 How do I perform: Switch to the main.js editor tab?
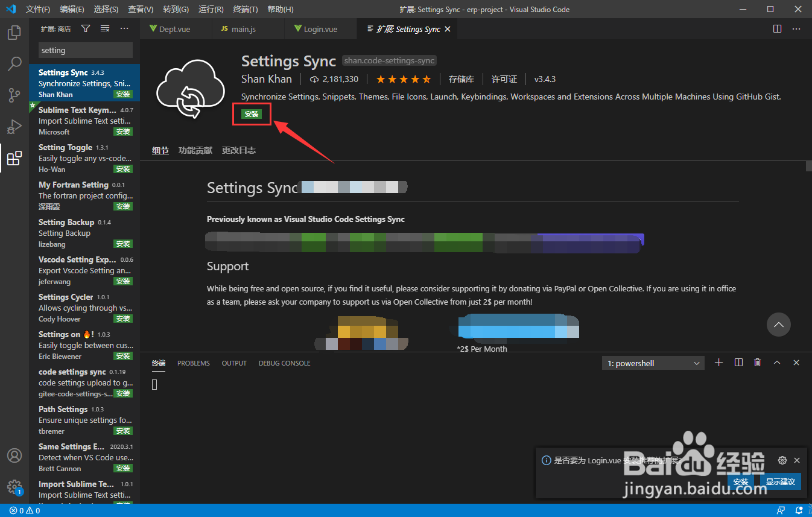(x=248, y=29)
